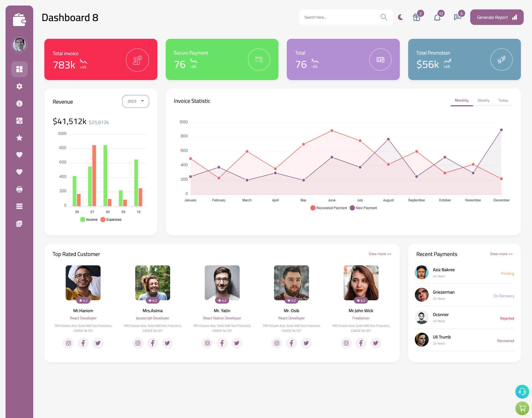The image size is (532, 418).
Task: Click the notifications bell icon showing 12
Action: point(437,17)
